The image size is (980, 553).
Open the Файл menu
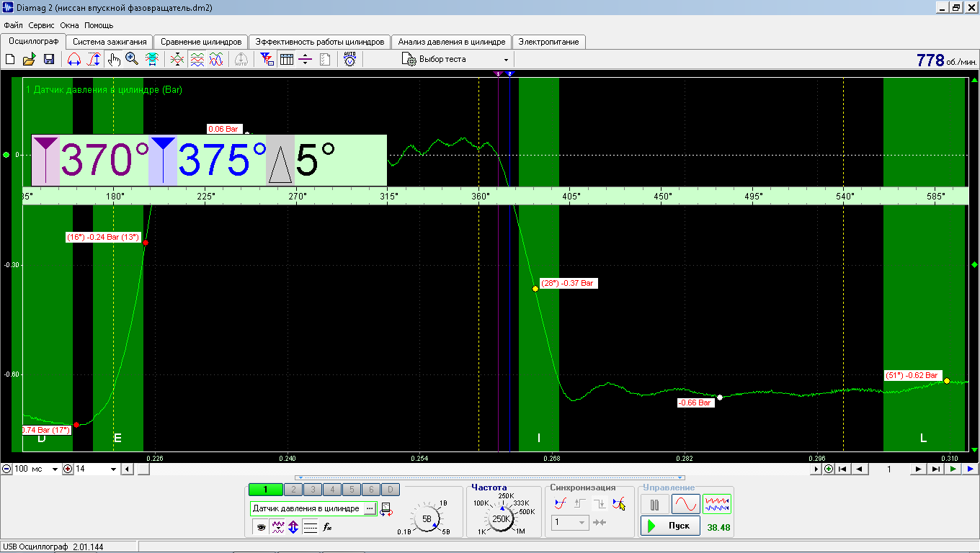click(13, 25)
